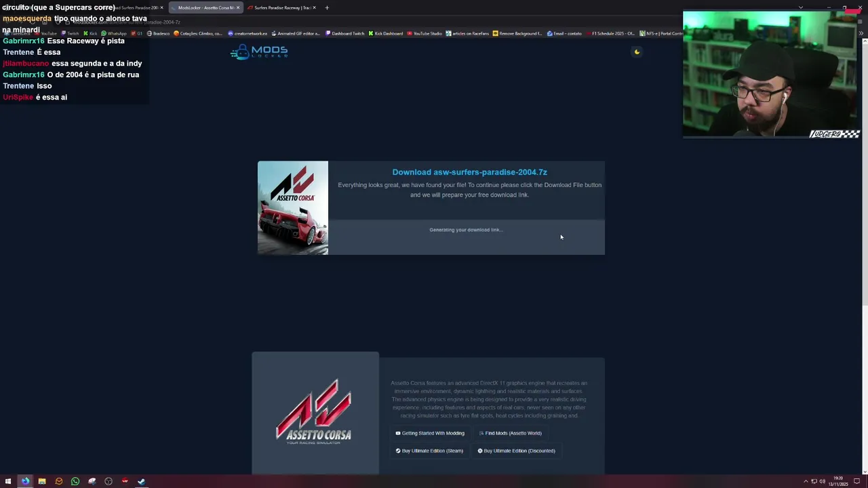Open the volume control in system tray

[822, 481]
